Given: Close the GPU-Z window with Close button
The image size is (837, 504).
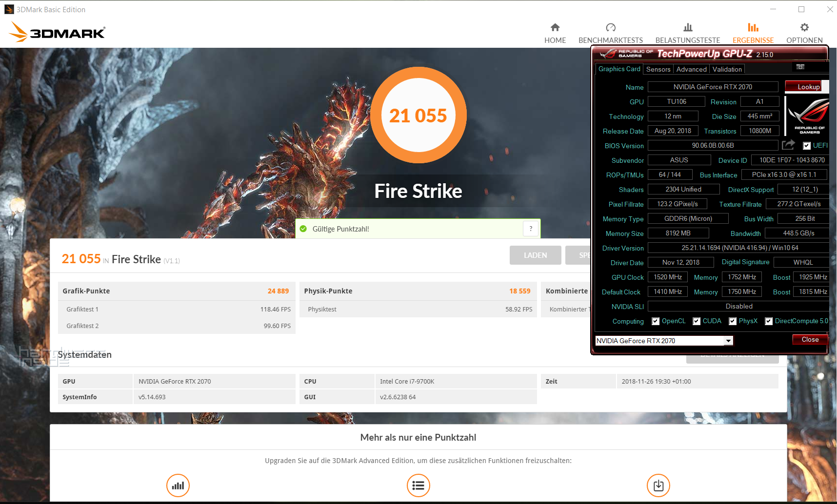Looking at the screenshot, I should tap(809, 339).
